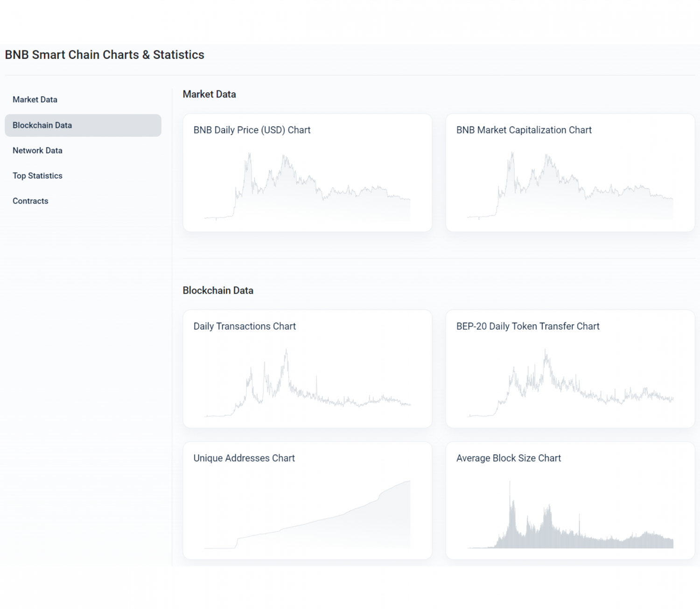Click the unique addresses chart thumbnail
This screenshot has width=700, height=609.
pos(308,513)
